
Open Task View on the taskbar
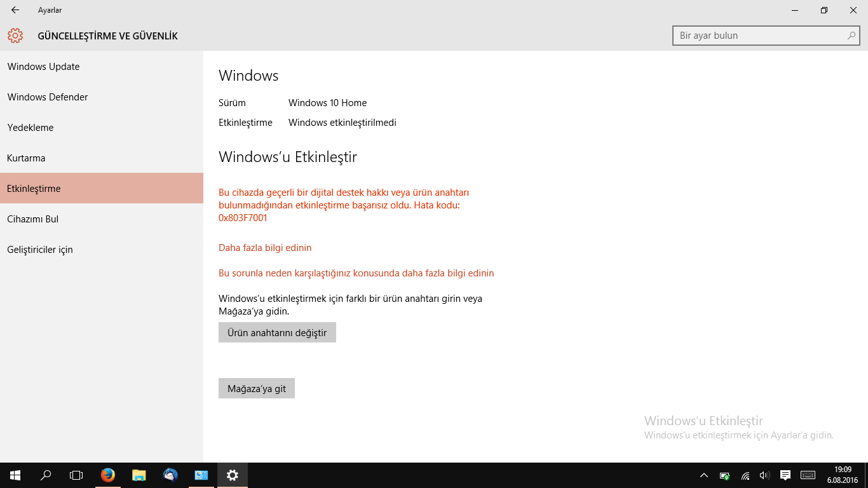point(76,475)
